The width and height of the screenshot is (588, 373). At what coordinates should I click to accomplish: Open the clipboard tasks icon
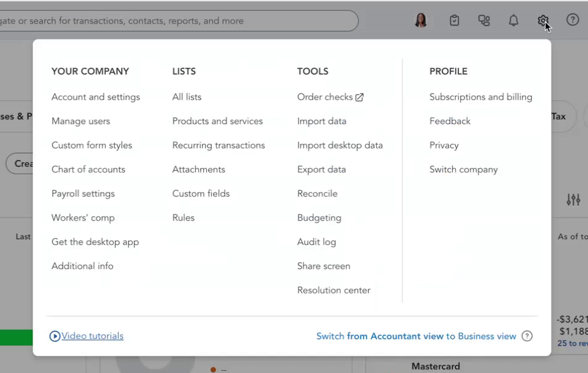(x=454, y=20)
